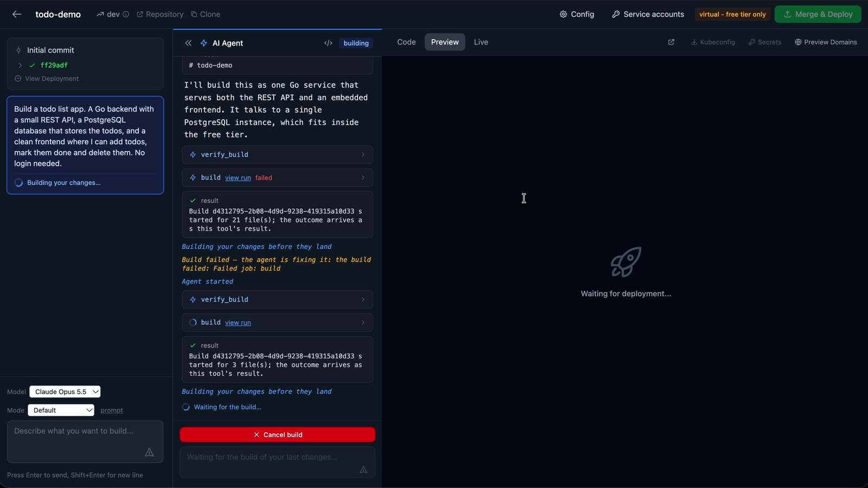Open the Model dropdown showing Claude Opus 5.5

pos(65,391)
